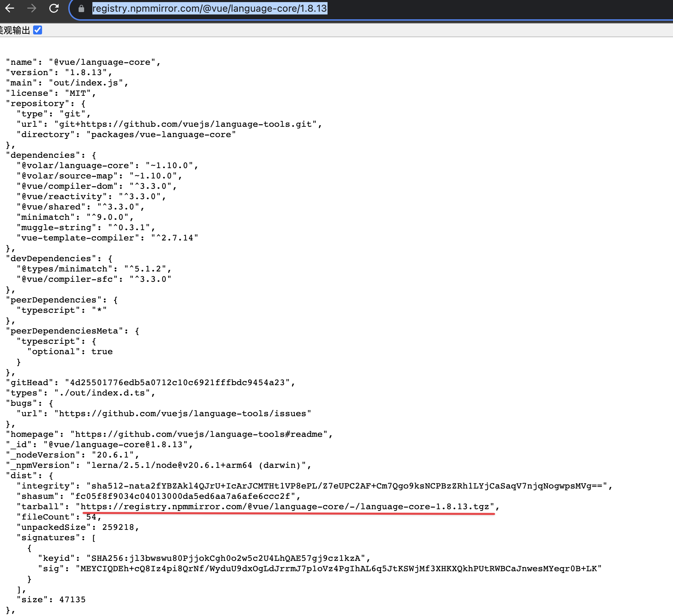
Task: Click the main value "out/index.js"
Action: tap(86, 83)
